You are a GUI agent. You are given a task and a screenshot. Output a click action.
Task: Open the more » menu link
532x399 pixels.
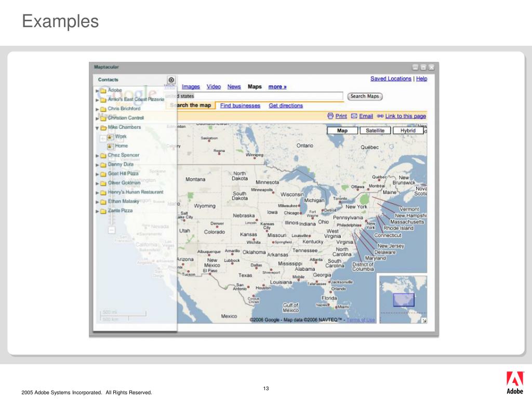point(277,87)
